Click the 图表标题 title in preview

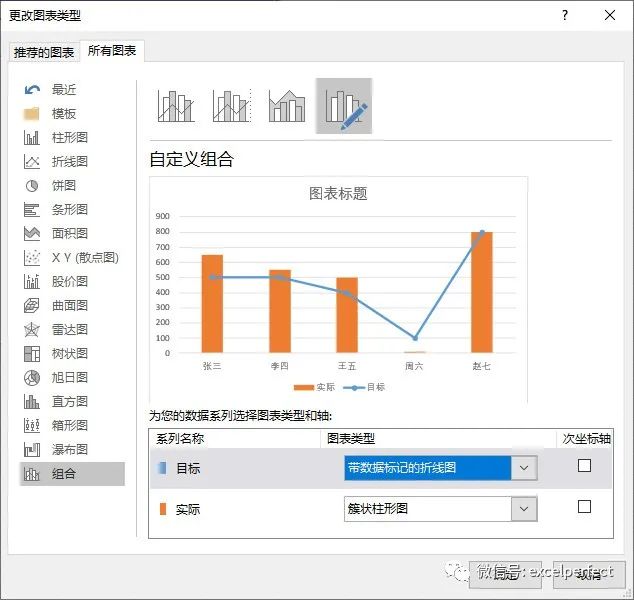(338, 193)
